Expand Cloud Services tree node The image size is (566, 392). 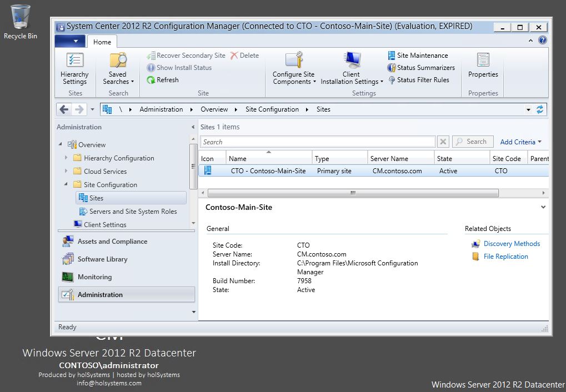coord(66,170)
